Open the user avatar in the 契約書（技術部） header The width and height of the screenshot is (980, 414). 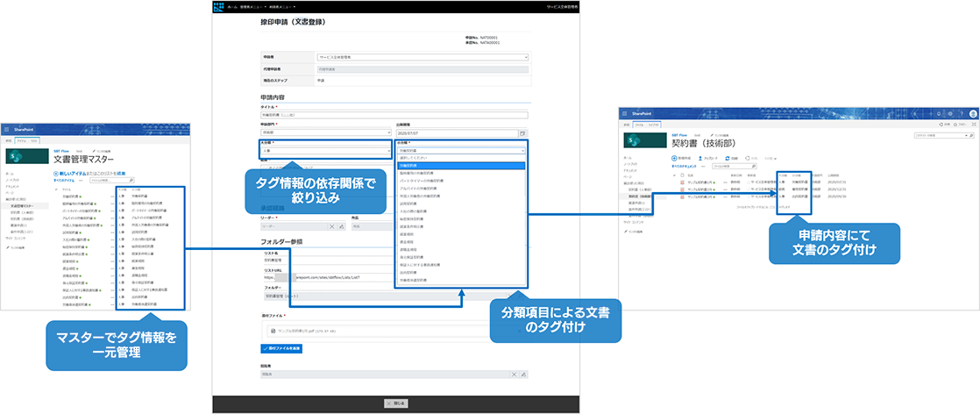[973, 114]
